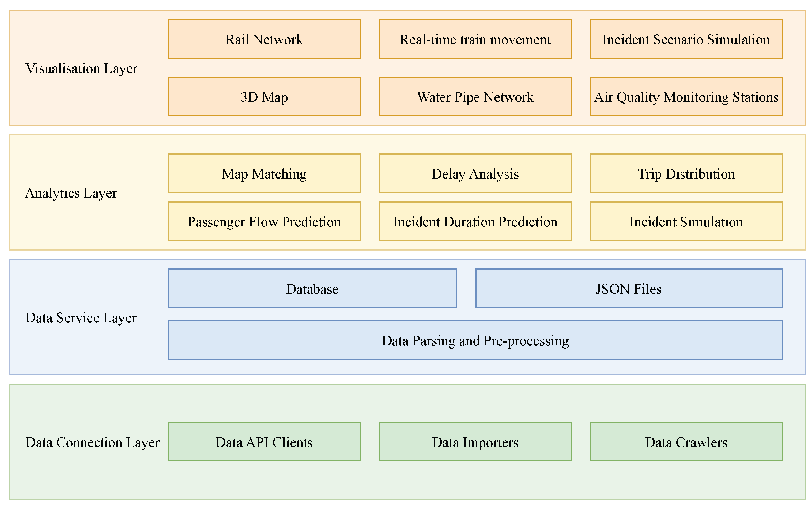Select the Passenger Flow Prediction box
This screenshot has width=812, height=507.
click(x=265, y=221)
